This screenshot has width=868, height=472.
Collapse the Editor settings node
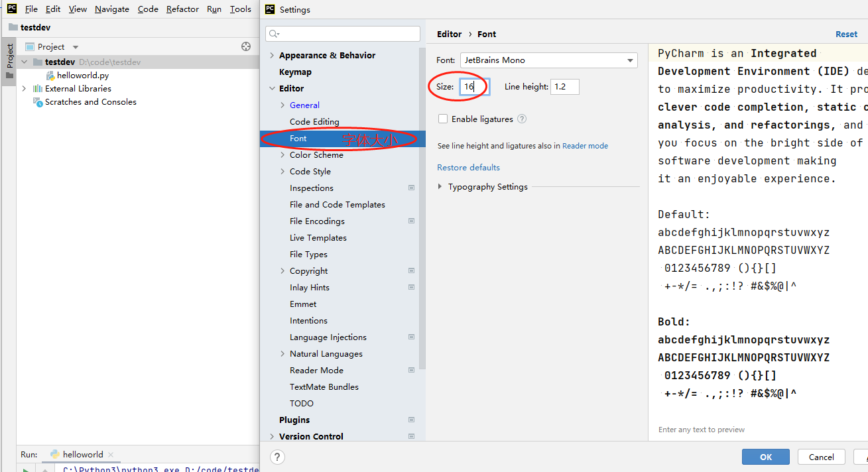pos(272,89)
